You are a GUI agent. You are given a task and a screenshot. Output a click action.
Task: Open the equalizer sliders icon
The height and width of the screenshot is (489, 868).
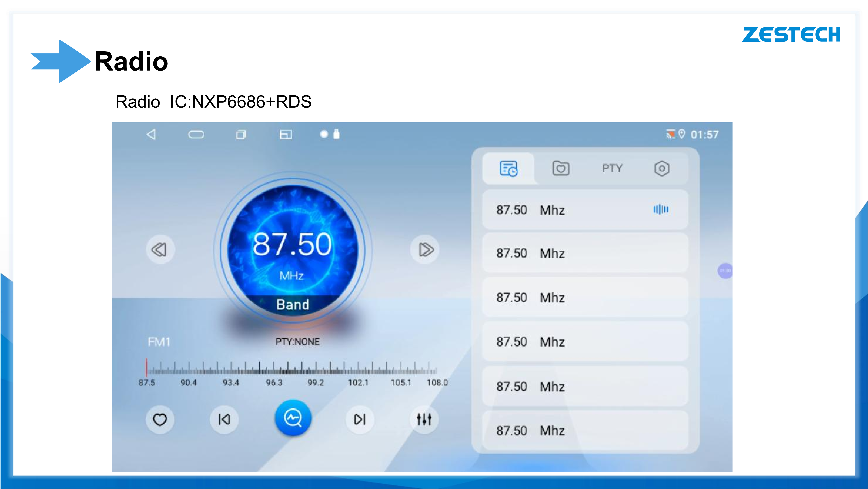click(x=424, y=420)
